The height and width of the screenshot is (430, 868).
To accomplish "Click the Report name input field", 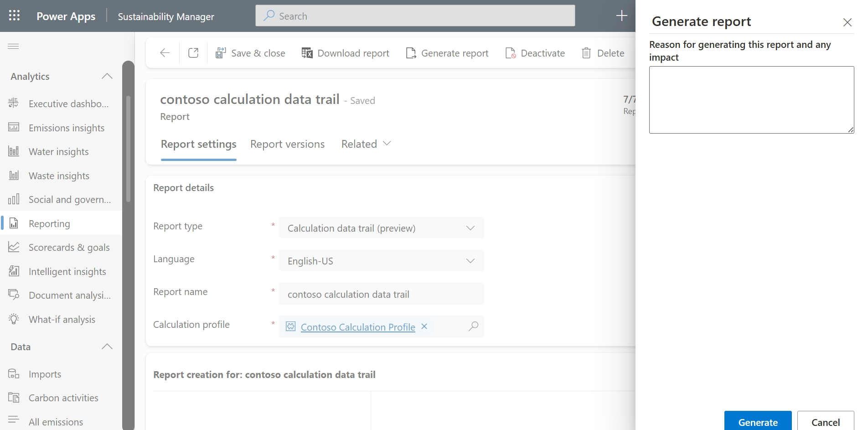I will [382, 294].
